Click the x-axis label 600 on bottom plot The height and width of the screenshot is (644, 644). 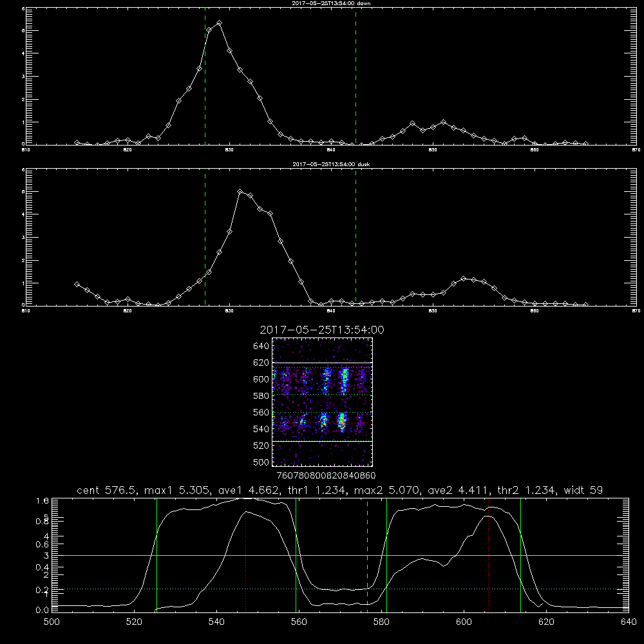coord(464,622)
